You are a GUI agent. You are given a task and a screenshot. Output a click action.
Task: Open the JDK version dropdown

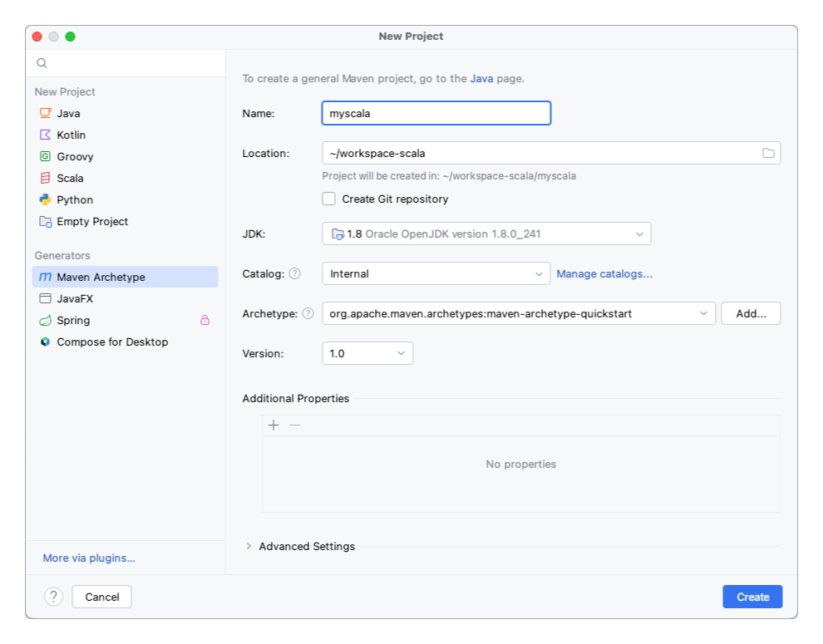[486, 234]
